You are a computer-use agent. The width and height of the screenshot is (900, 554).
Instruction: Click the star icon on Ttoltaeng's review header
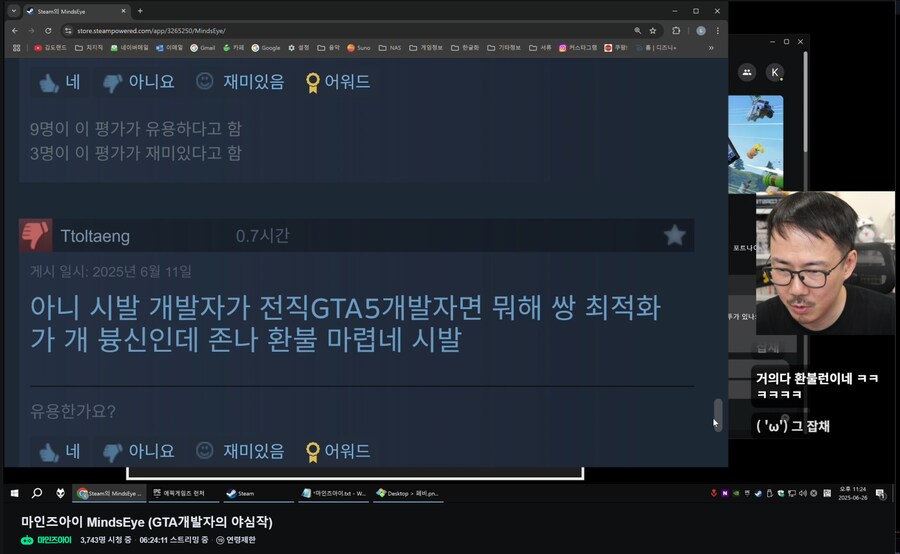674,235
